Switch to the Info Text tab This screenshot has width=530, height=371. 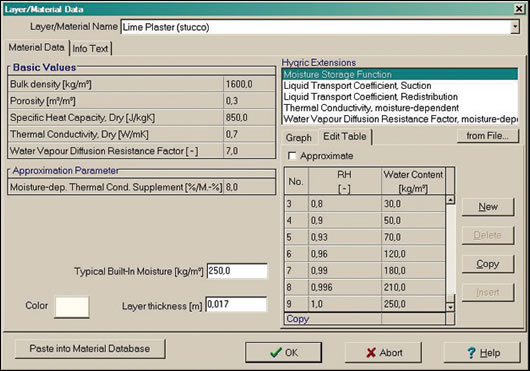[x=90, y=48]
